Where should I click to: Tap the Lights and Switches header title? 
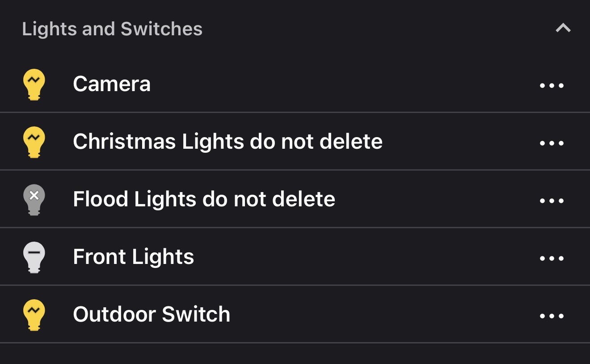tap(112, 29)
